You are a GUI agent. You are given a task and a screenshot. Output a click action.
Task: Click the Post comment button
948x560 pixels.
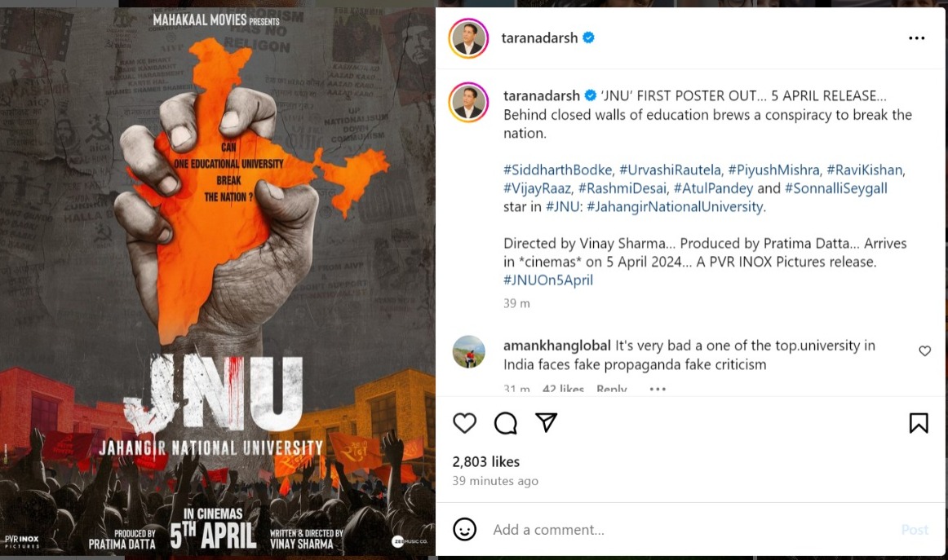914,530
